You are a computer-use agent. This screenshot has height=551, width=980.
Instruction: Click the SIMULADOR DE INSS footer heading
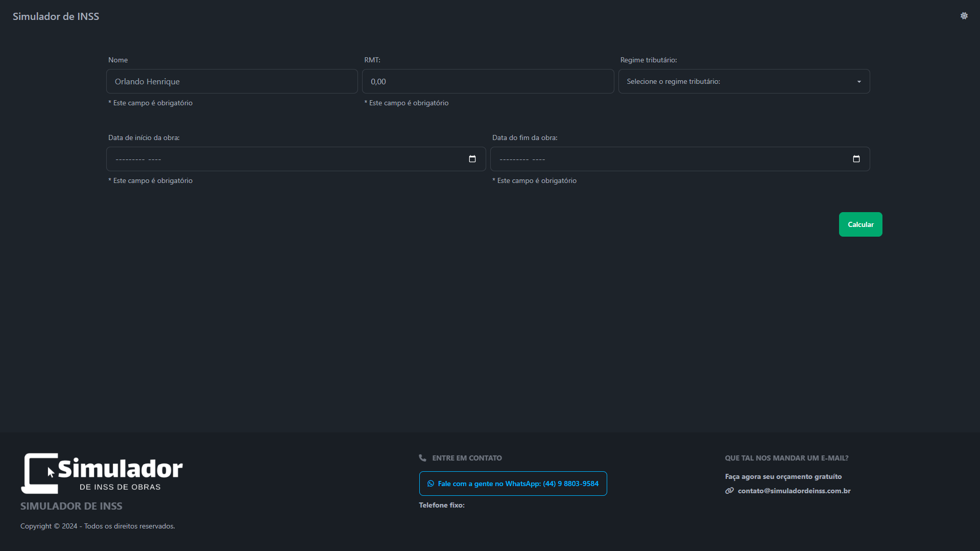tap(71, 506)
